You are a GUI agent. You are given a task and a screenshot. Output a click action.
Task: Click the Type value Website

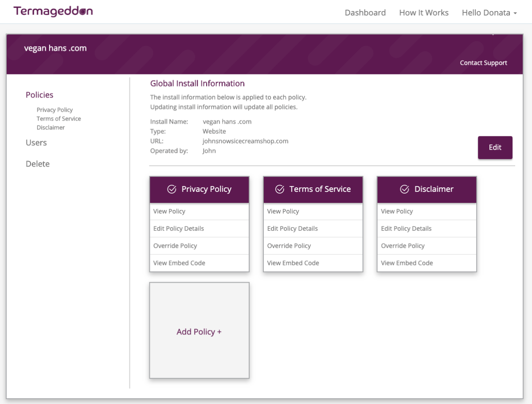point(214,132)
